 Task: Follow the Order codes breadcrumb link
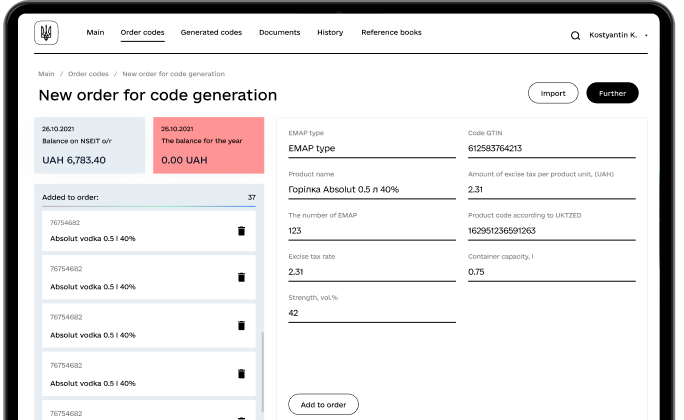(x=88, y=74)
